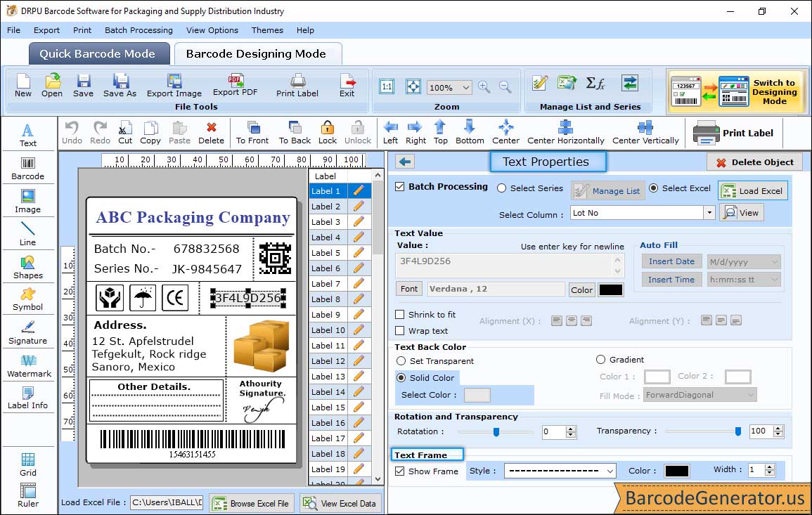Go back using the blue arrow button
The image size is (812, 515).
405,162
